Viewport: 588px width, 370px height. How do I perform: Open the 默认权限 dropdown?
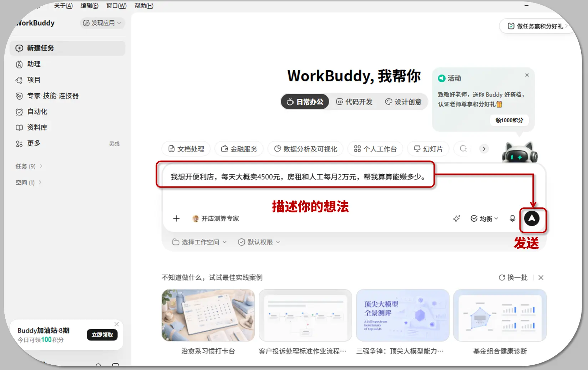pyautogui.click(x=259, y=242)
